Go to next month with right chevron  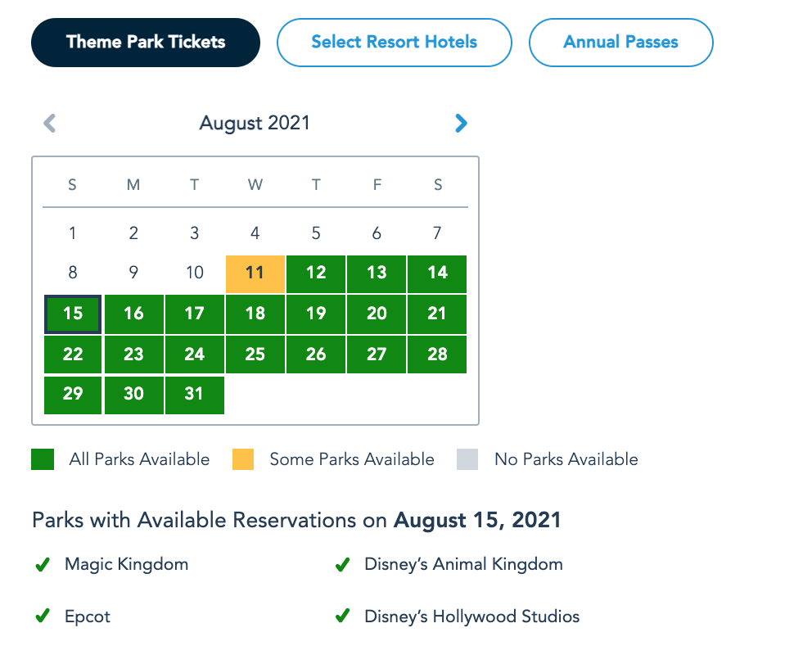(x=461, y=124)
